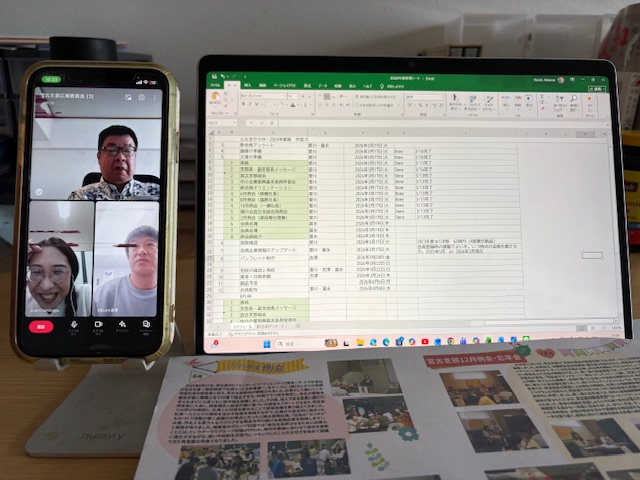Open the effects icon in call toolbar
The height and width of the screenshot is (480, 640).
[x=122, y=325]
